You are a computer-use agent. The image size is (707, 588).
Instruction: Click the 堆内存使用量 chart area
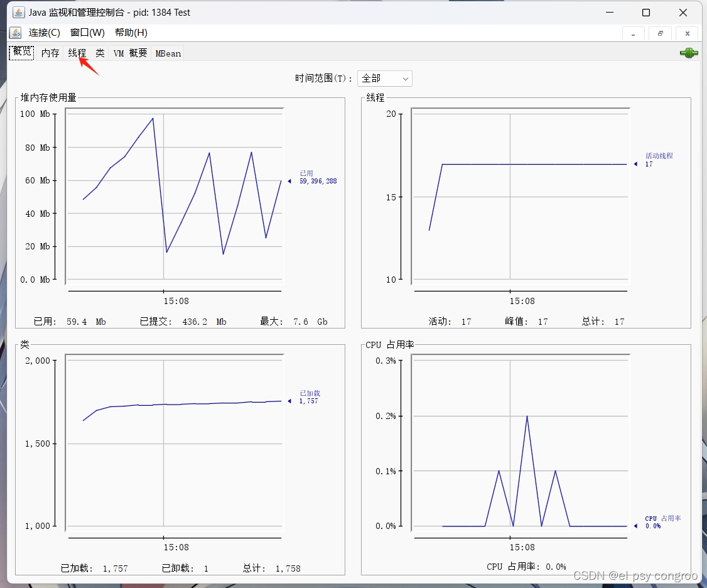(175, 196)
